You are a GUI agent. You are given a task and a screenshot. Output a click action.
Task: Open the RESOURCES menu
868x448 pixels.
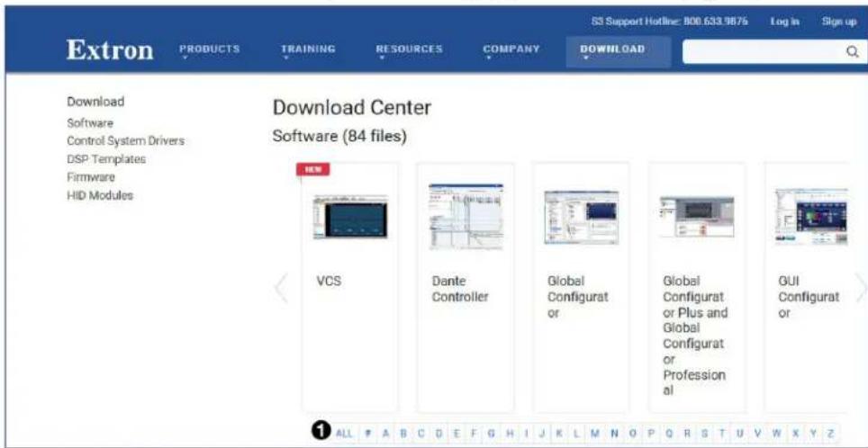pos(409,49)
